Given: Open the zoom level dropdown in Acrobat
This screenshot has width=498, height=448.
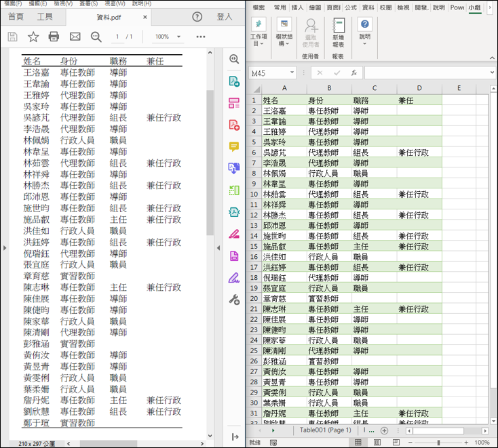Looking at the screenshot, I should 179,37.
